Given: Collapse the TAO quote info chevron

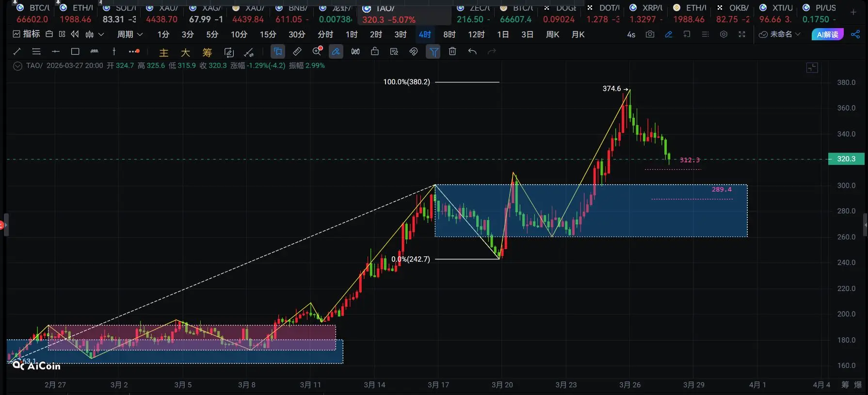Looking at the screenshot, I should 17,66.
